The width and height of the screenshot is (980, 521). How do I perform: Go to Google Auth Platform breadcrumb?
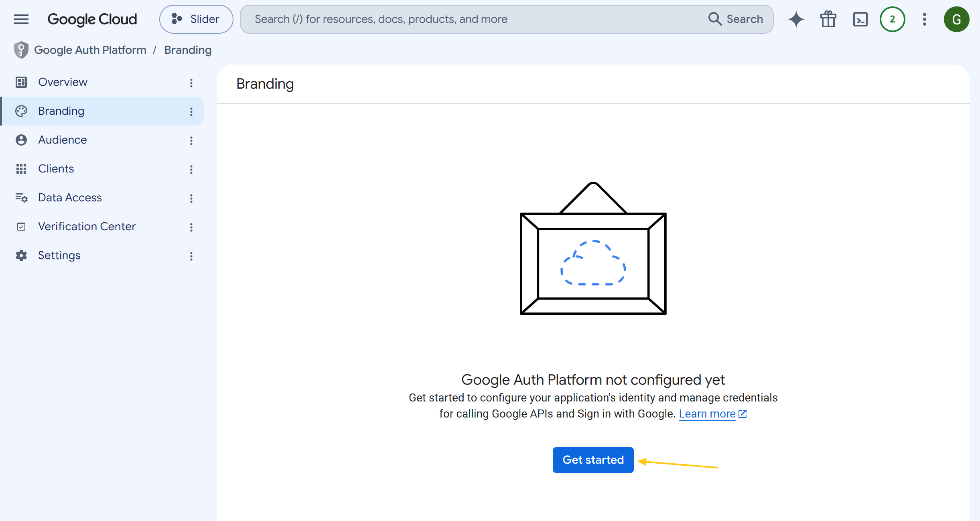pyautogui.click(x=90, y=50)
